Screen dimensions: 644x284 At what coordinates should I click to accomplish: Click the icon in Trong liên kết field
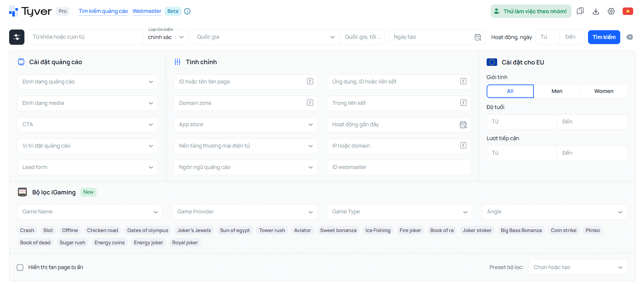point(463,102)
